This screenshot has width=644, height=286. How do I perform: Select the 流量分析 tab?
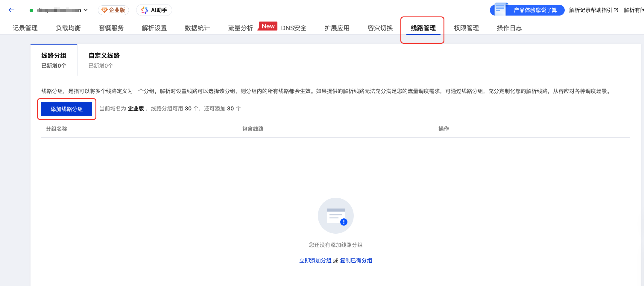241,28
